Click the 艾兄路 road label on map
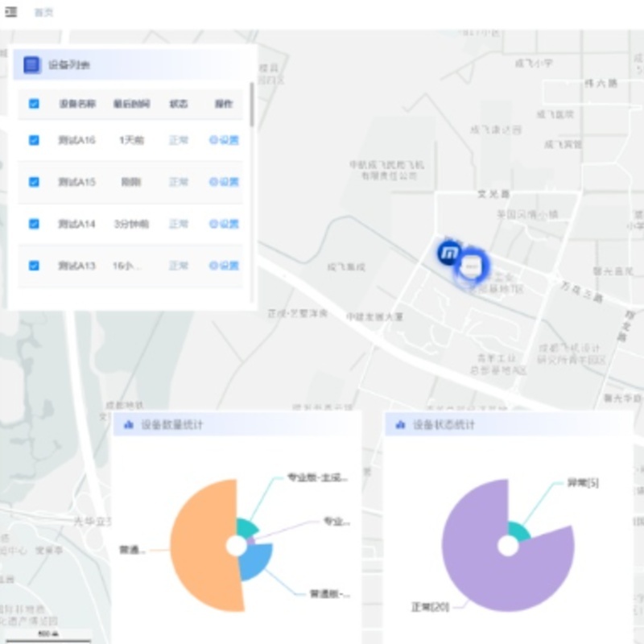This screenshot has height=644, width=644. (493, 194)
